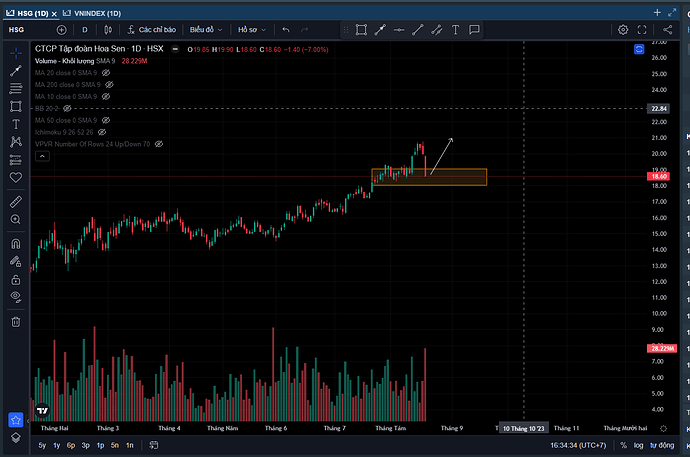
Task: Set the range to 3p
Action: point(86,445)
